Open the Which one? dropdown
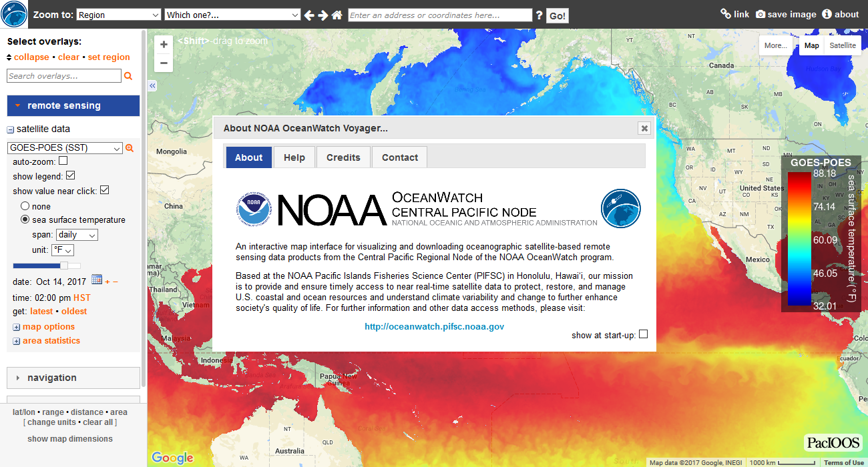This screenshot has width=868, height=467. (x=232, y=15)
